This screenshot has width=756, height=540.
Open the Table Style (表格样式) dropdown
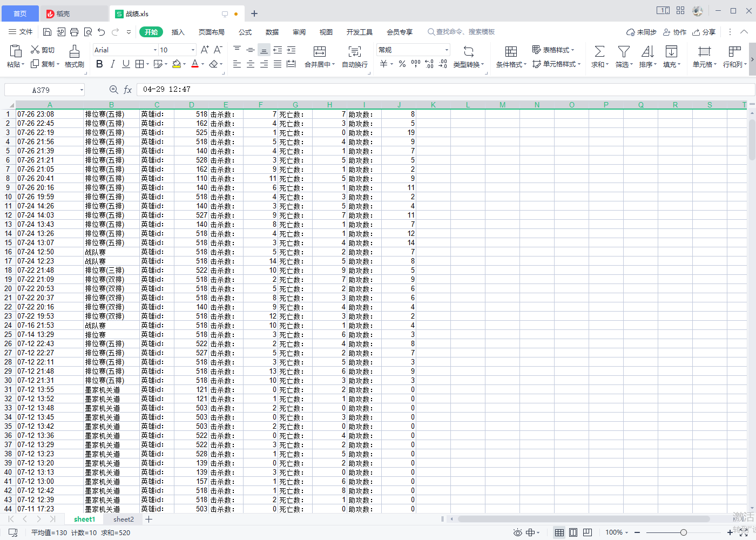[x=553, y=50]
